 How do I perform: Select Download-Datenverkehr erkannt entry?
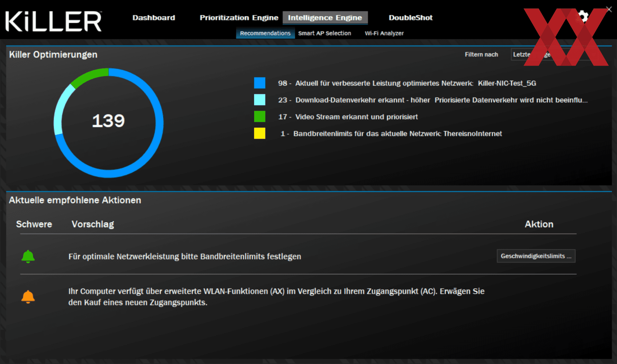(433, 100)
